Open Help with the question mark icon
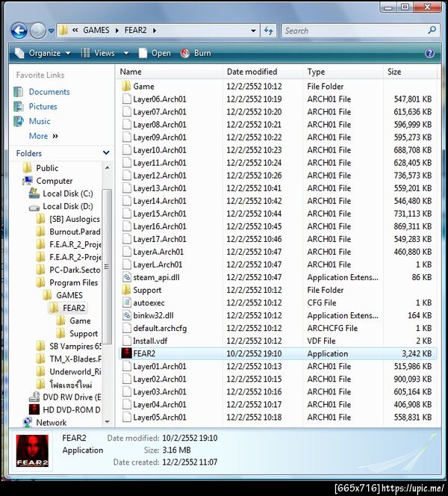The width and height of the screenshot is (448, 496). (429, 53)
